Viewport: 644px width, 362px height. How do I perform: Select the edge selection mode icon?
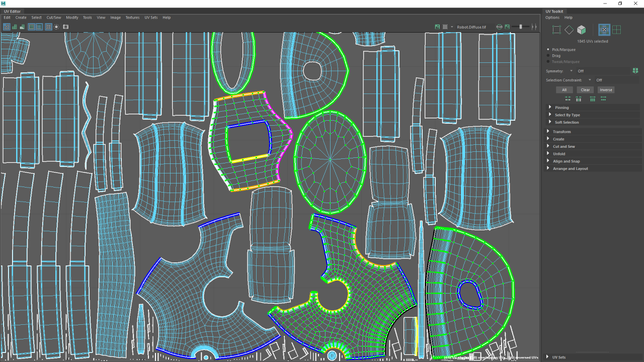569,30
